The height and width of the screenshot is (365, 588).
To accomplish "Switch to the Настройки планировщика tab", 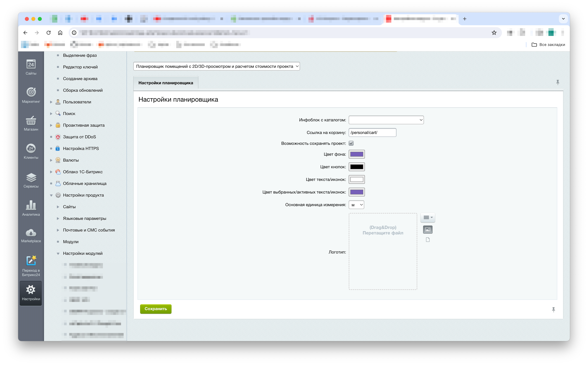I will (166, 83).
